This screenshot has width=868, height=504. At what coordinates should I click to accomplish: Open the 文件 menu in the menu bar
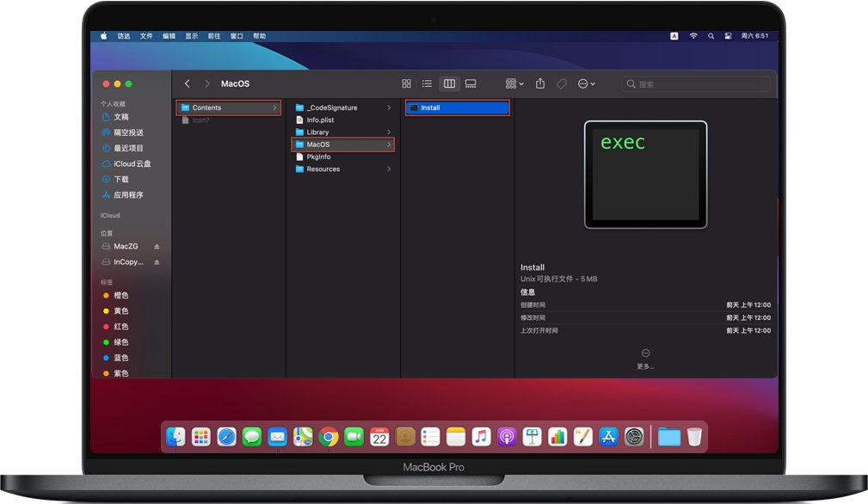[146, 36]
